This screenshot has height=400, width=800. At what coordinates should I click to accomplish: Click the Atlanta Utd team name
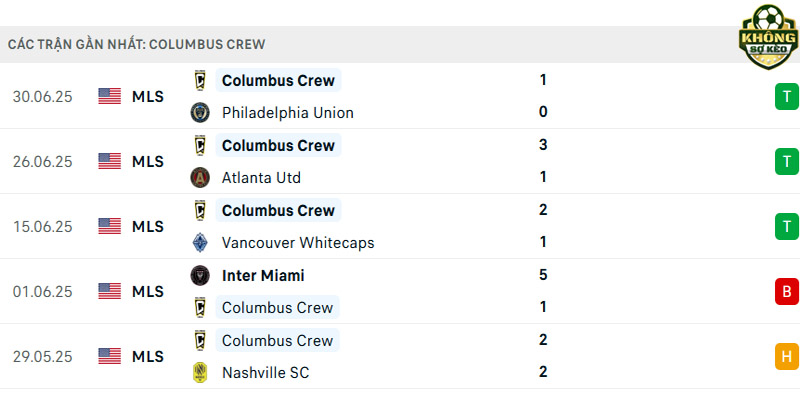[261, 178]
